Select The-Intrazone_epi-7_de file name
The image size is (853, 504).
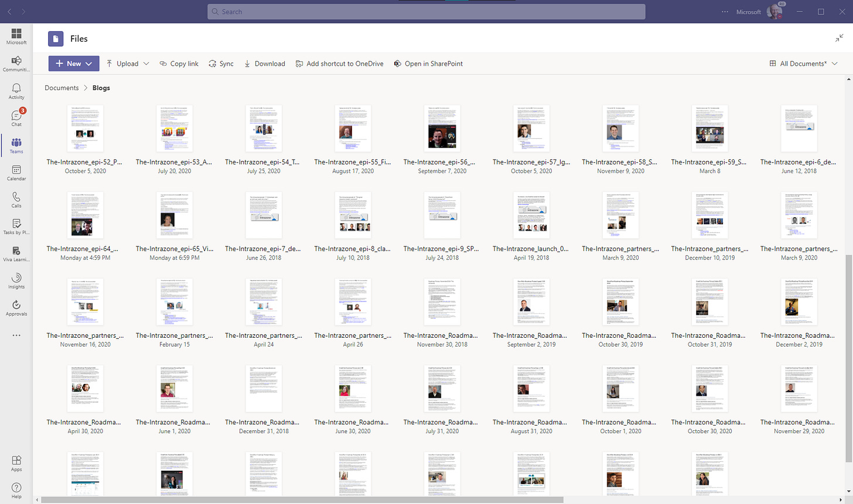click(x=263, y=249)
